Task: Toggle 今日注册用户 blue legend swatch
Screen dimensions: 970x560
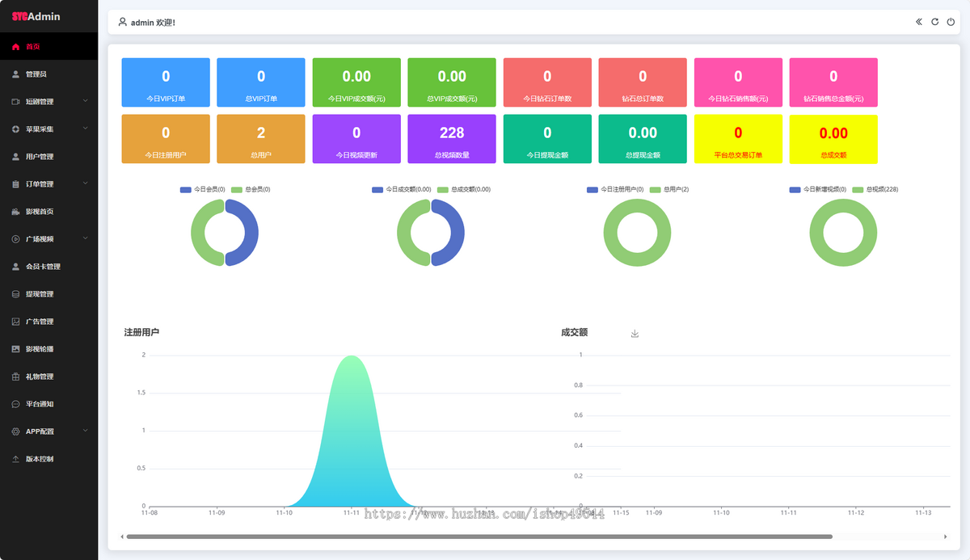Action: tap(593, 189)
